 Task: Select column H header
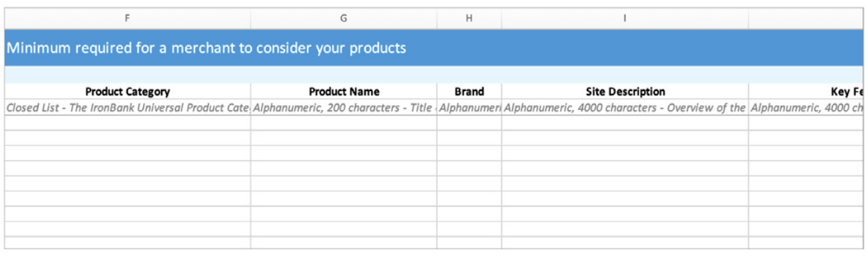tap(469, 19)
